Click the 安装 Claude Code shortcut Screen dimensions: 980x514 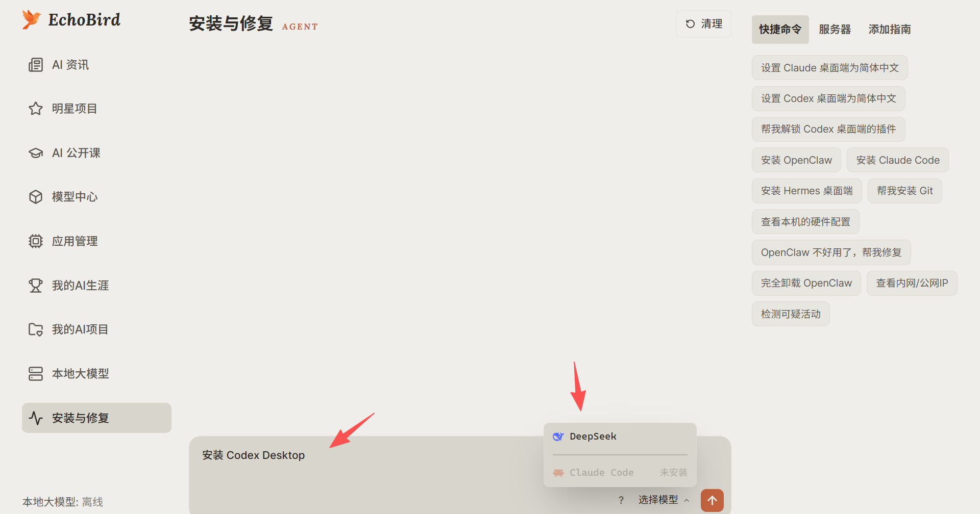898,160
